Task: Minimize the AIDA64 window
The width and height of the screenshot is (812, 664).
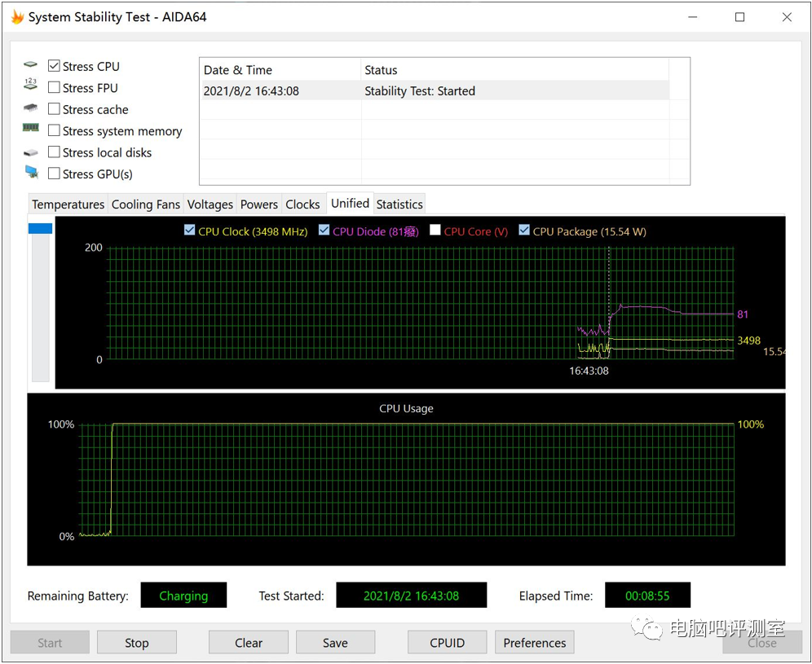Action: (x=693, y=17)
